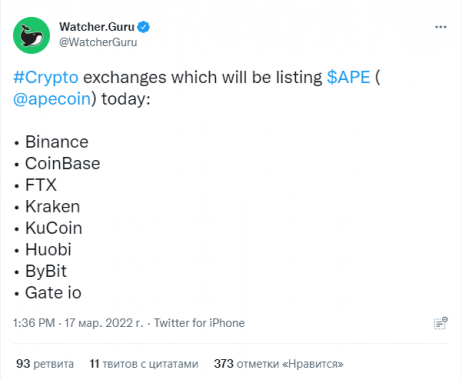Visit the @apecoin mention
462x380 pixels.
[x=52, y=99]
